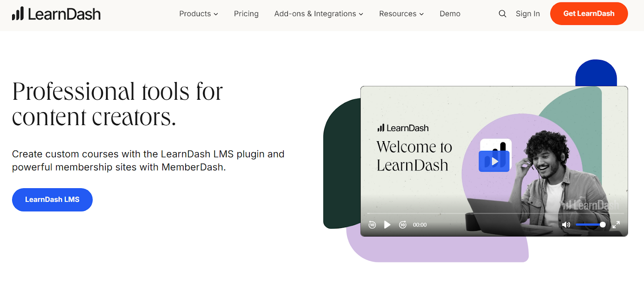Click the 'Create custom courses' description paragraph

(148, 160)
